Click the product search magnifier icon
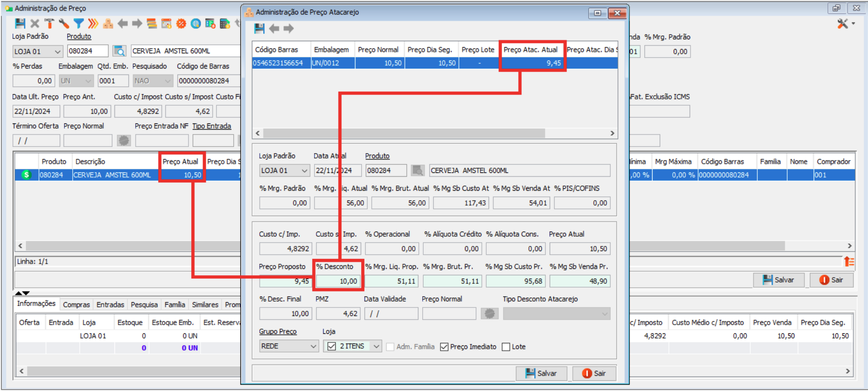Viewport: 868px width, 391px height. tap(119, 51)
